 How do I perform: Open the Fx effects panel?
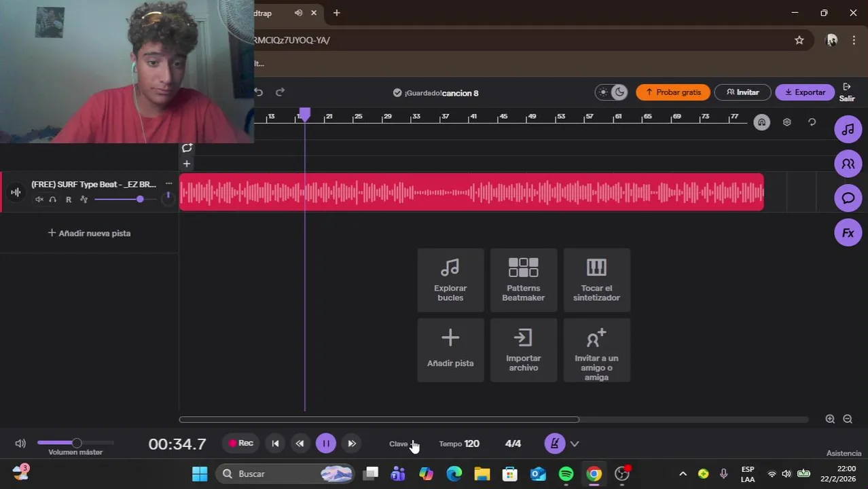point(848,233)
